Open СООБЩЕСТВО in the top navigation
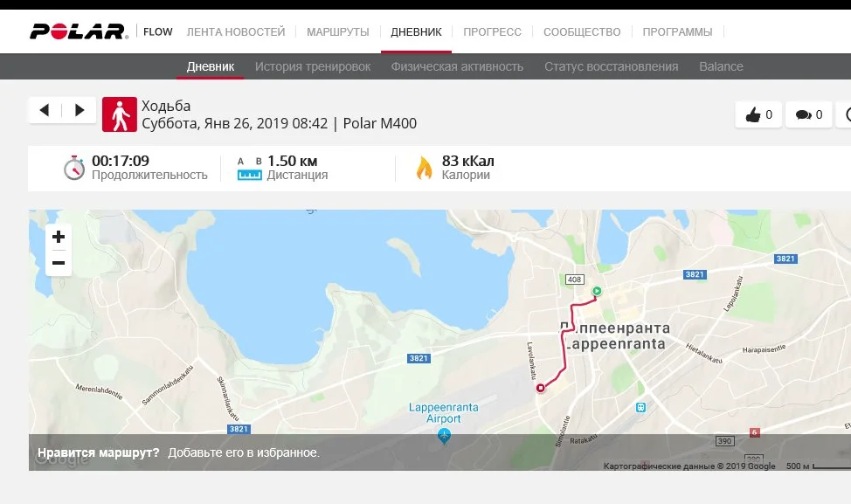The height and width of the screenshot is (504, 851). coord(582,32)
